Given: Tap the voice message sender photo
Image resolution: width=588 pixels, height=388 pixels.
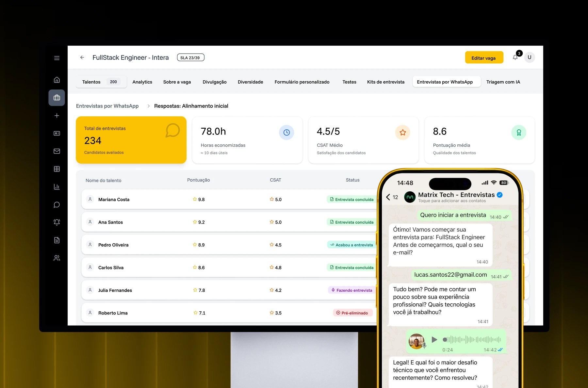Looking at the screenshot, I should tap(416, 341).
